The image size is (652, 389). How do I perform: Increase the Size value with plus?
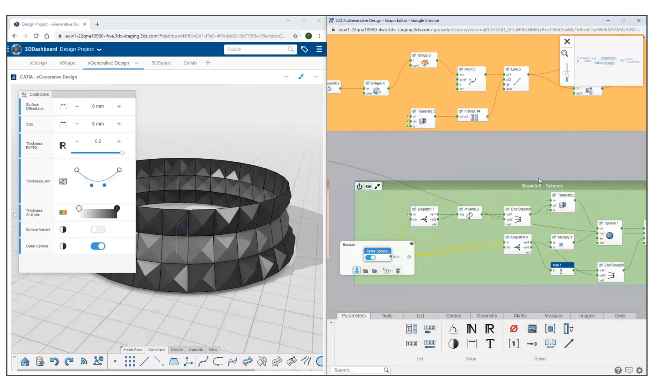(x=119, y=124)
